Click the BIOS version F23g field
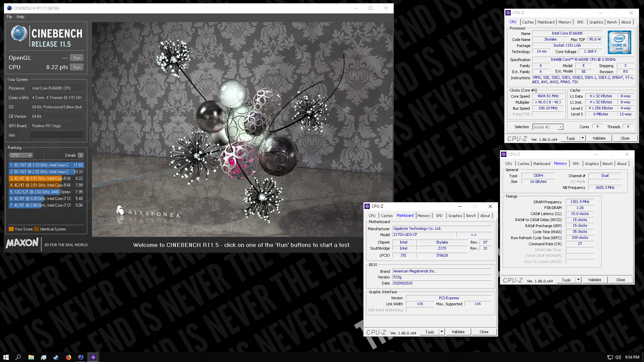The width and height of the screenshot is (644, 362). [x=442, y=277]
